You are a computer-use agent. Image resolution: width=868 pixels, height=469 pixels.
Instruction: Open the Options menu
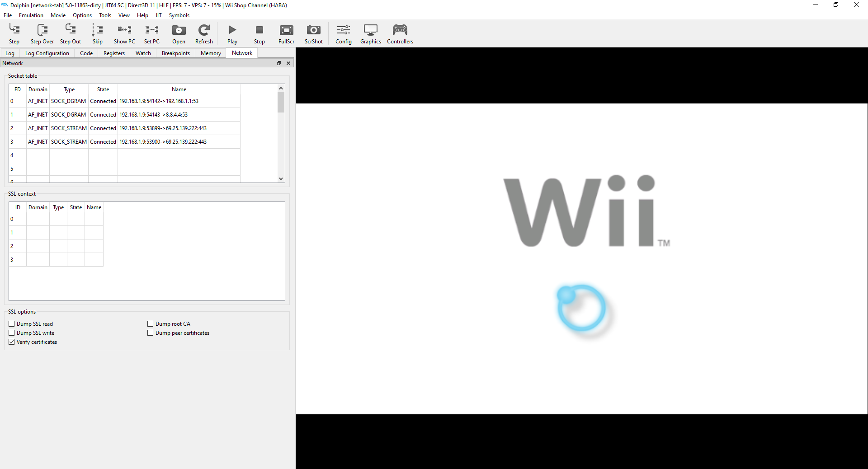(82, 15)
